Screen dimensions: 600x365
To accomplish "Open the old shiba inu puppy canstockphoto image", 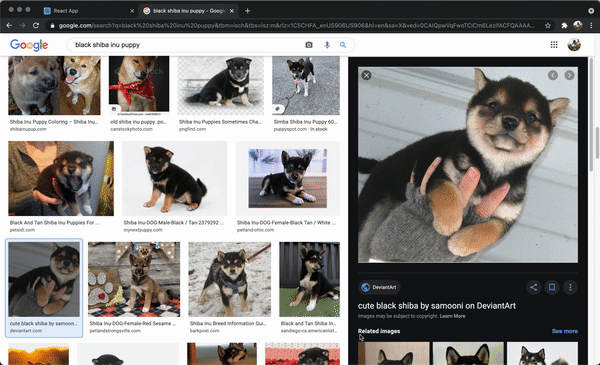I will (139, 85).
